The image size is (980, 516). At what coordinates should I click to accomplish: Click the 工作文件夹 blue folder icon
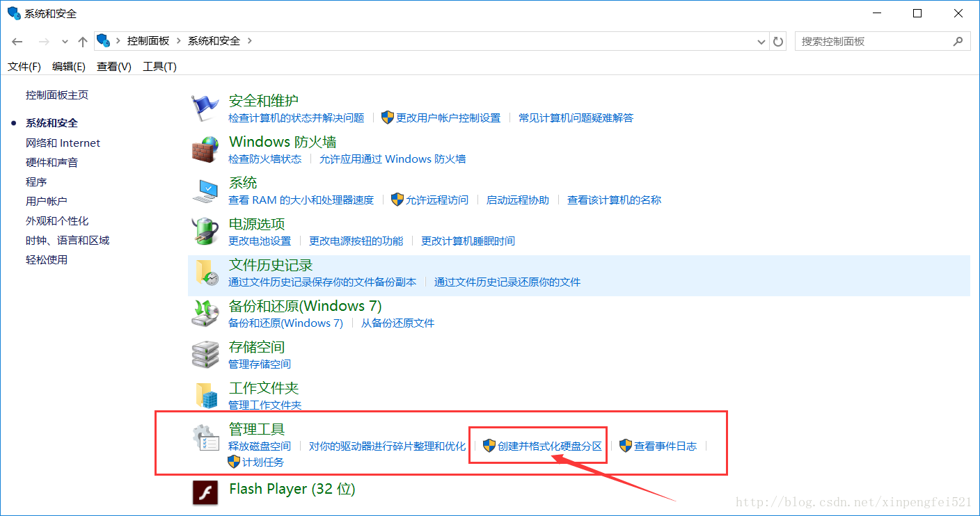205,395
